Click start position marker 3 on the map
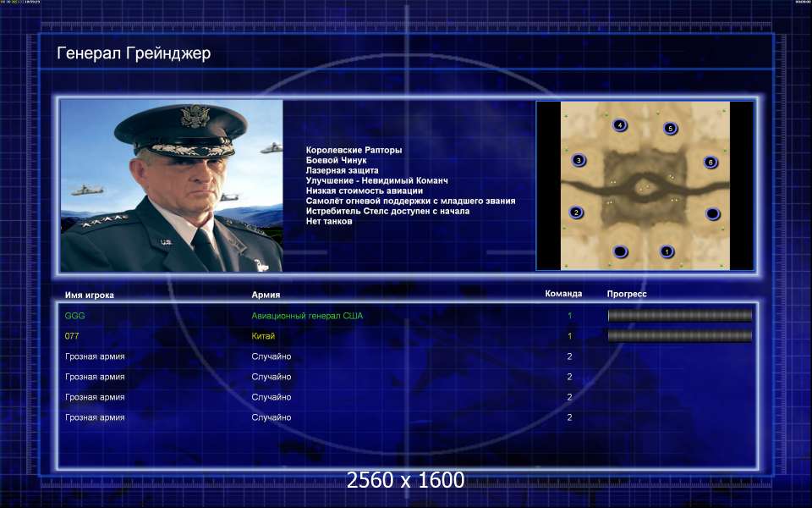812x508 pixels. click(579, 159)
